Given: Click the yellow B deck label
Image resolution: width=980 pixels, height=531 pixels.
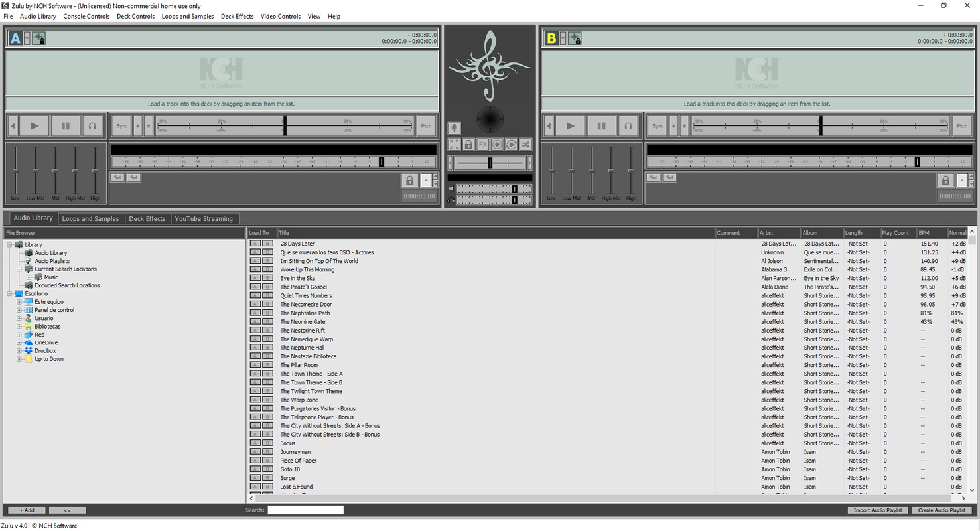Looking at the screenshot, I should click(x=551, y=38).
